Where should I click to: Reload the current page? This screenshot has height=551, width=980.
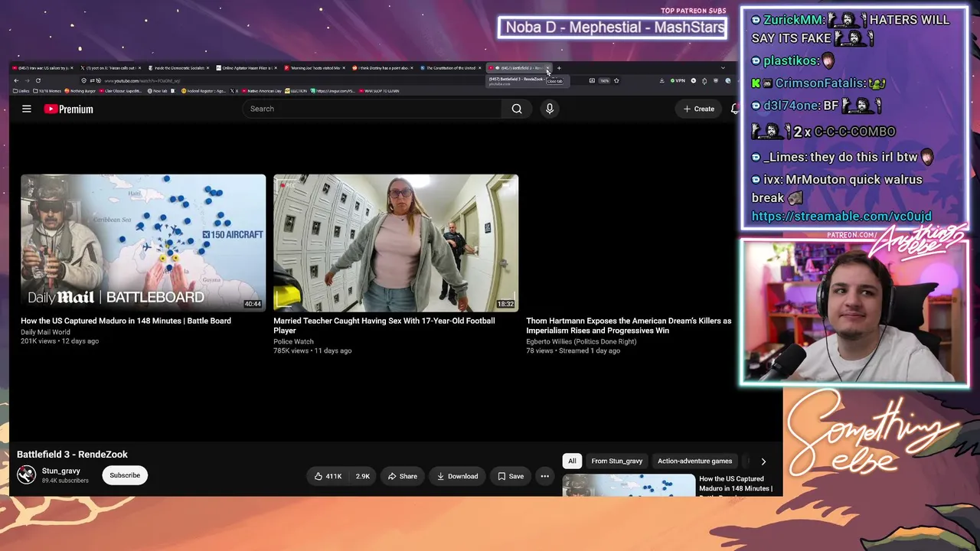click(38, 80)
